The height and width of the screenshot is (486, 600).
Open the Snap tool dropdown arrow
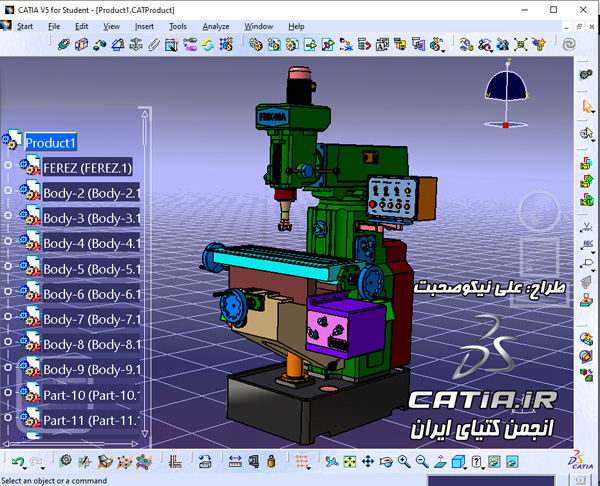491,51
